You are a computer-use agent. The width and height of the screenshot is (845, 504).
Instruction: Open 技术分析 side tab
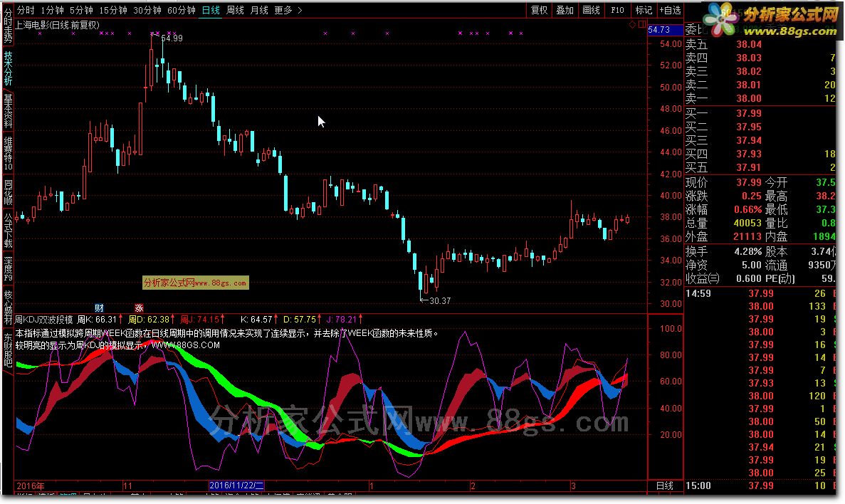[x=8, y=68]
